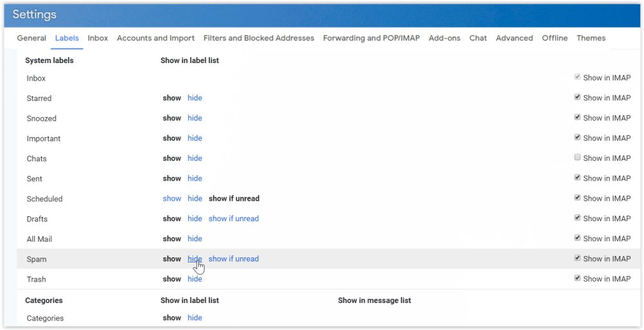The image size is (644, 330).
Task: Click show for the All Mail label
Action: pyautogui.click(x=172, y=239)
